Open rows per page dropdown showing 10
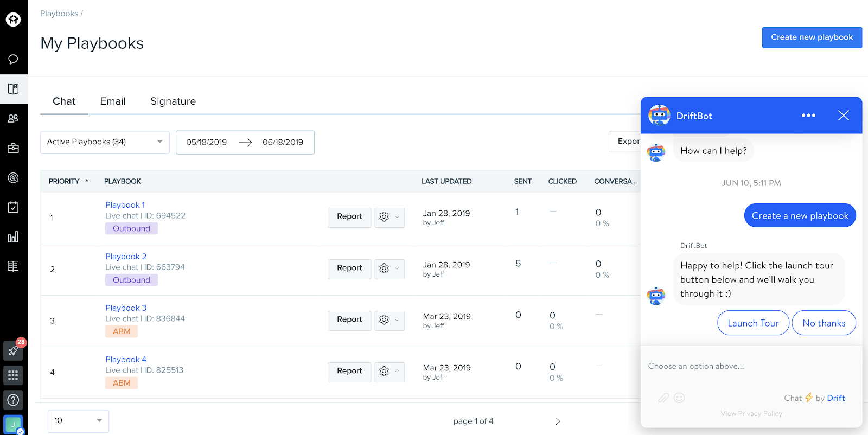 [78, 421]
